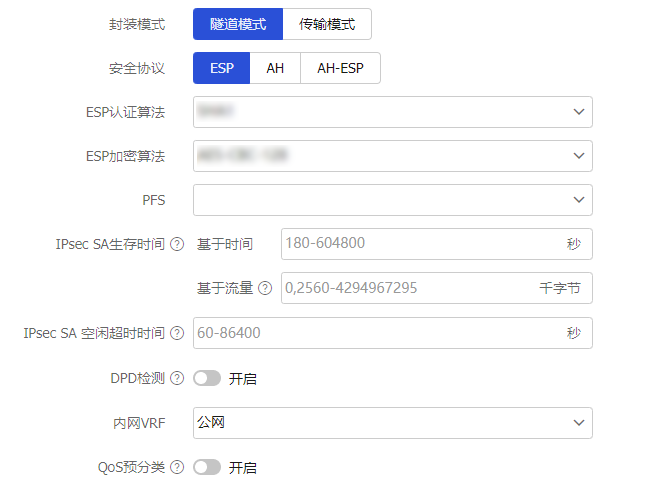Image resolution: width=652 pixels, height=481 pixels.
Task: Click help icon next to 基于流量
Action: (x=265, y=288)
